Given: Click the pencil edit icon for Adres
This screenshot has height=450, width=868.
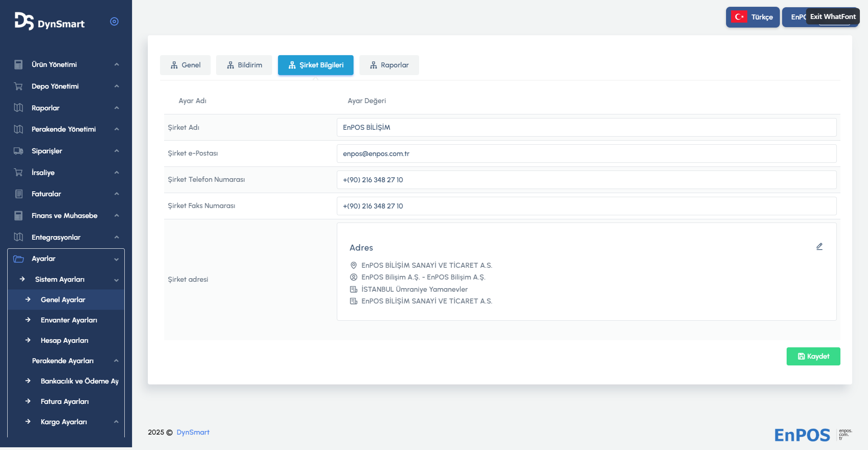Looking at the screenshot, I should (x=819, y=246).
